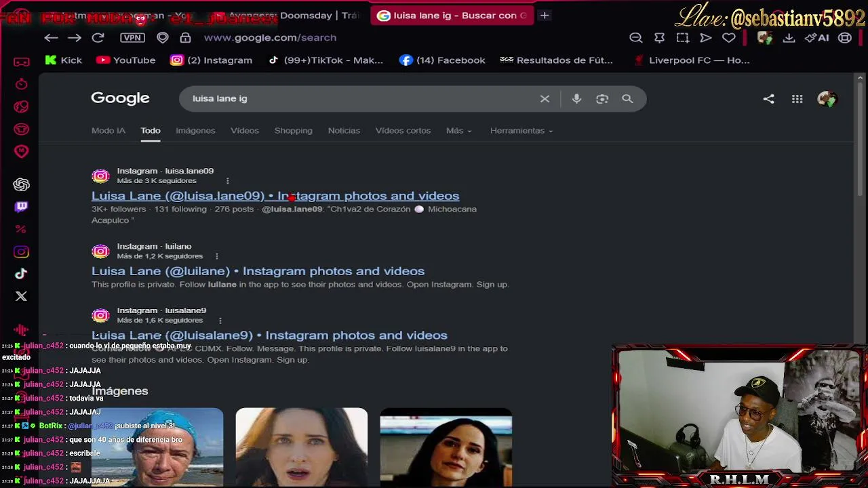Switch to the Noticias tab

(x=344, y=131)
